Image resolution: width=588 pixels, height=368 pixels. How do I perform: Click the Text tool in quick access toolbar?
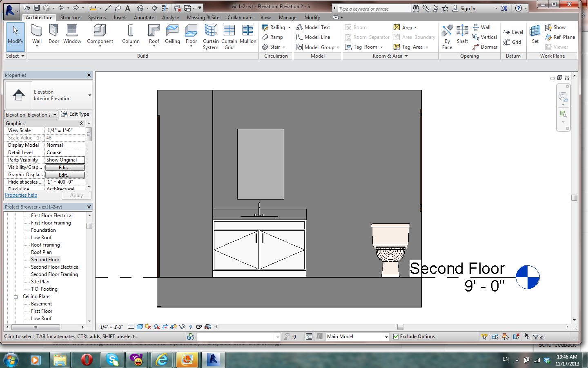tap(128, 8)
